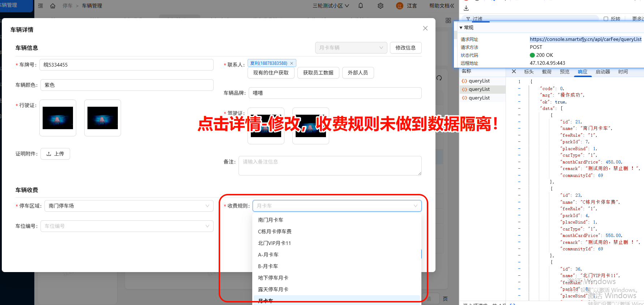The image size is (644, 305).
Task: Switch to the 标头 tab in DevTools
Action: pyautogui.click(x=529, y=72)
